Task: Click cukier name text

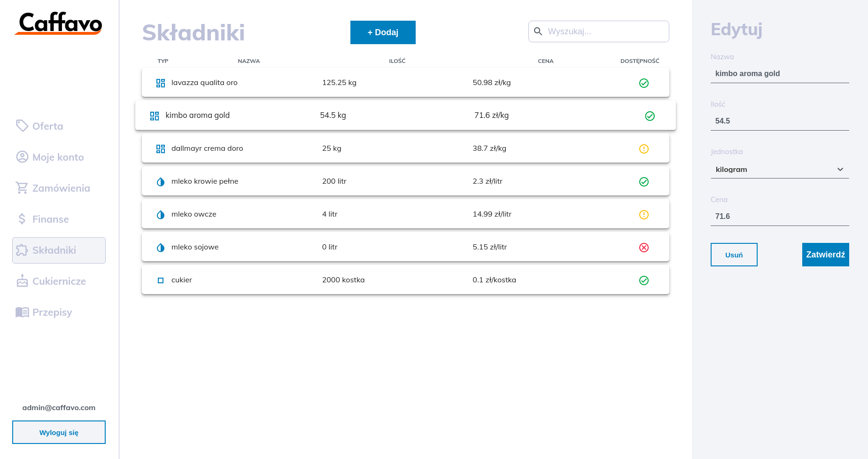Action: pyautogui.click(x=182, y=280)
